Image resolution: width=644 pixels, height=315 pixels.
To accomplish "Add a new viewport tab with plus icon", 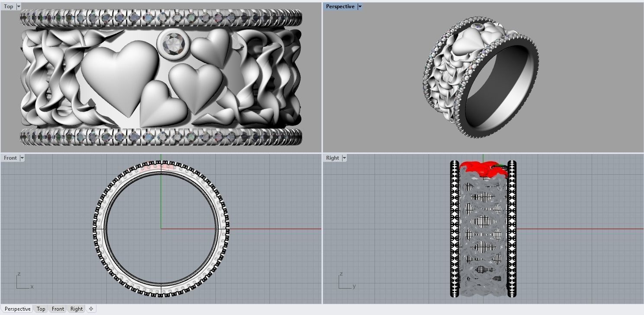I will [x=91, y=309].
